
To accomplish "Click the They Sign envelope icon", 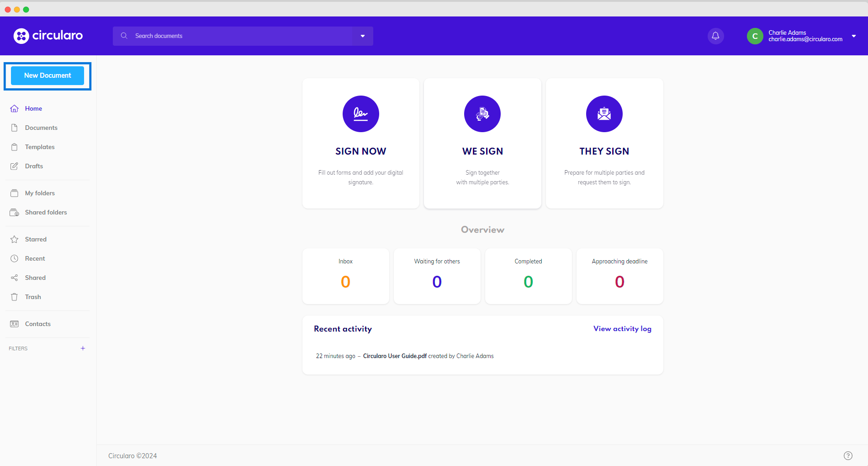I will [x=604, y=114].
